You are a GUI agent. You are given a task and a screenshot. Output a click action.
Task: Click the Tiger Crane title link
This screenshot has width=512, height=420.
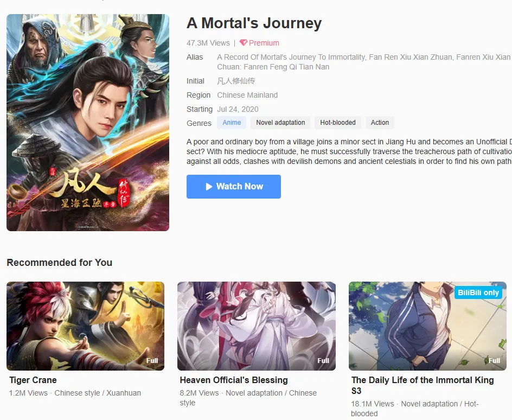[33, 380]
